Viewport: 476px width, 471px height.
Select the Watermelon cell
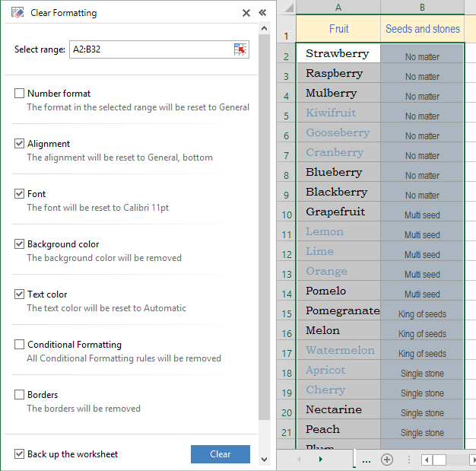click(x=338, y=350)
